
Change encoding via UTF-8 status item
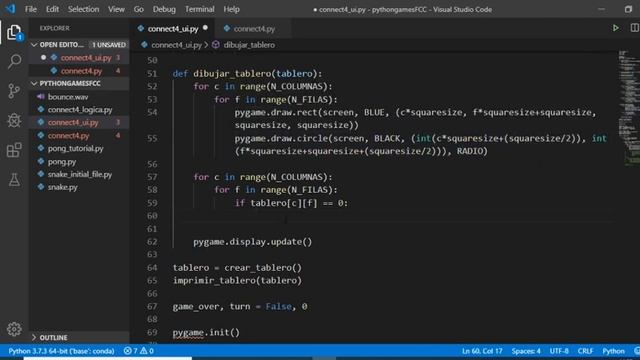(559, 351)
